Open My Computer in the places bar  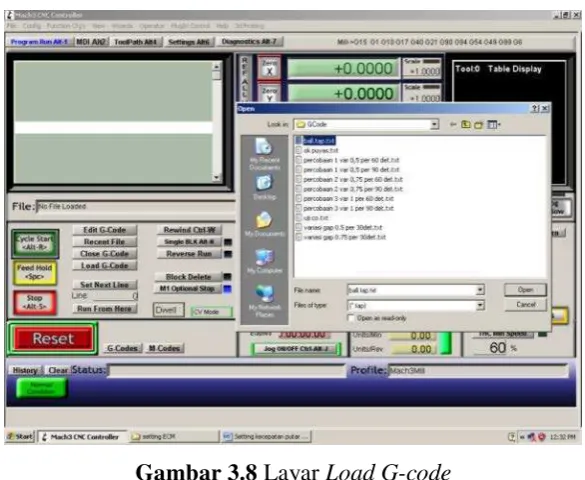pos(265,261)
